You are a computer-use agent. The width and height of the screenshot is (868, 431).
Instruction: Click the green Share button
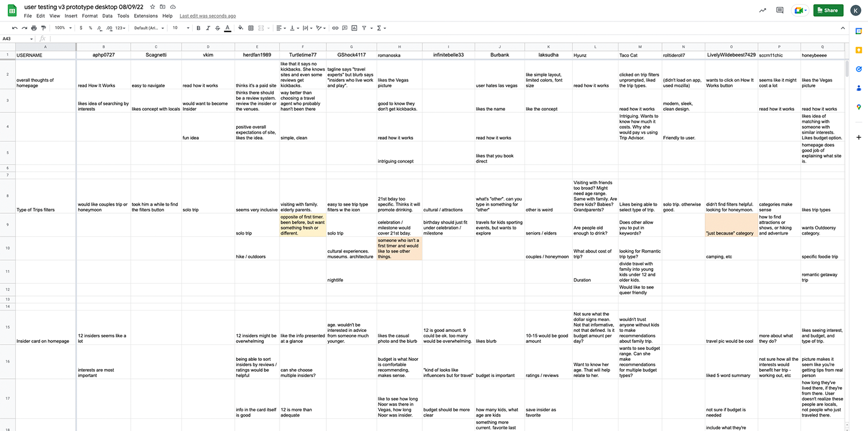point(827,10)
